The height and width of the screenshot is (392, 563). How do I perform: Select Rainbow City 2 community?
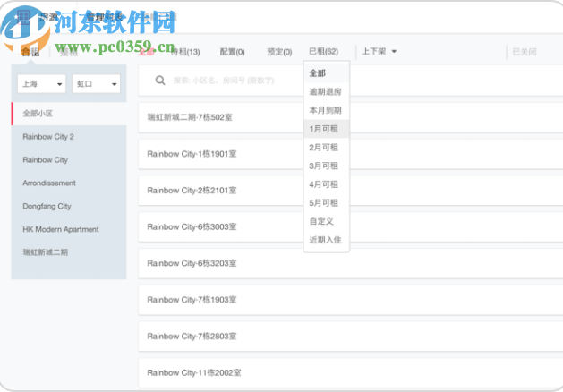[69, 137]
